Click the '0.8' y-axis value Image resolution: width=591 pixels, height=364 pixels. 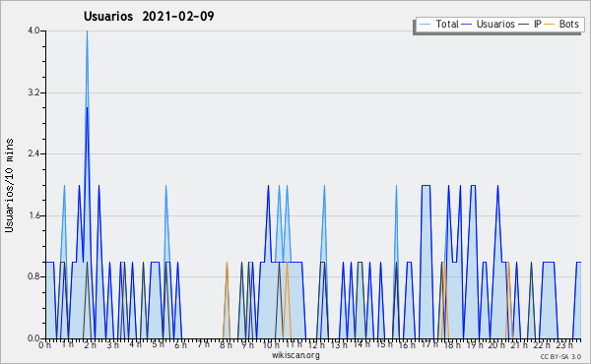pos(33,276)
